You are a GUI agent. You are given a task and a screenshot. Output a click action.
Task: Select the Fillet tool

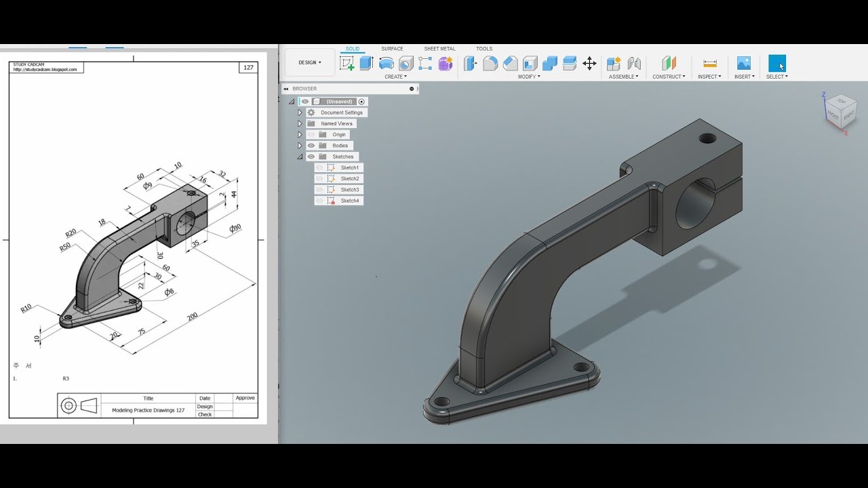(490, 64)
